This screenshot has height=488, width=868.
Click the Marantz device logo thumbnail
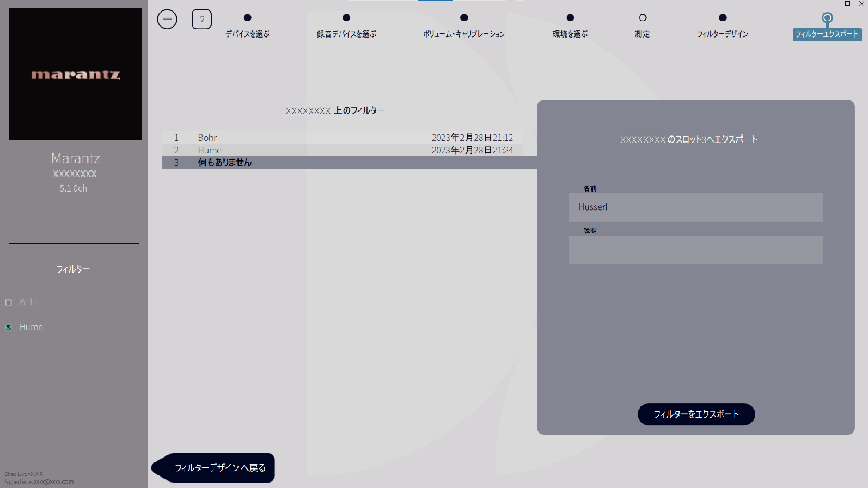point(75,74)
